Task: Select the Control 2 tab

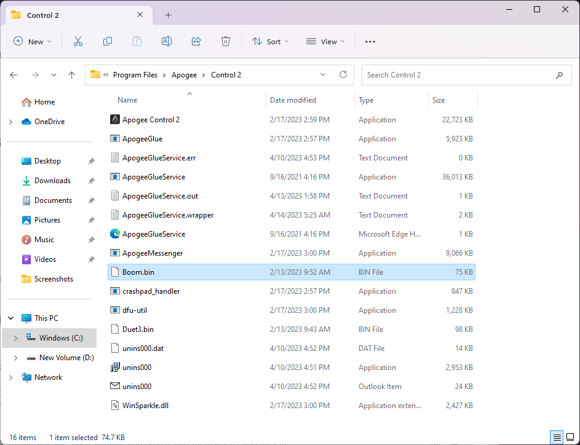Action: [78, 15]
